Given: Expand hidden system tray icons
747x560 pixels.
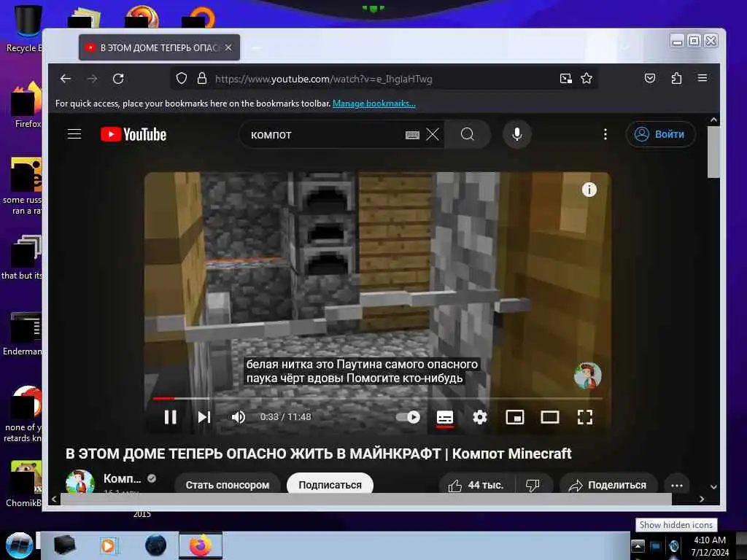Looking at the screenshot, I should [x=638, y=545].
